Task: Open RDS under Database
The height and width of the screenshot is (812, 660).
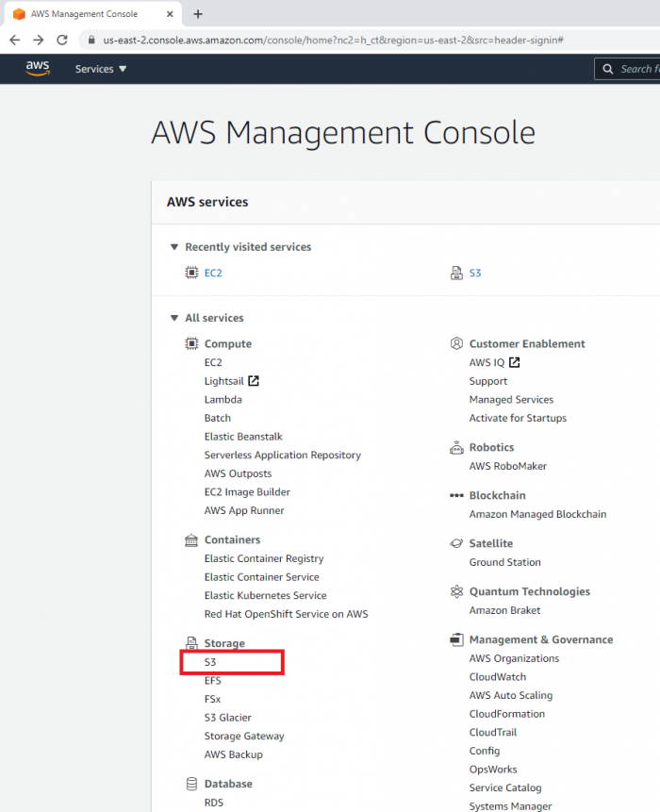Action: (214, 803)
